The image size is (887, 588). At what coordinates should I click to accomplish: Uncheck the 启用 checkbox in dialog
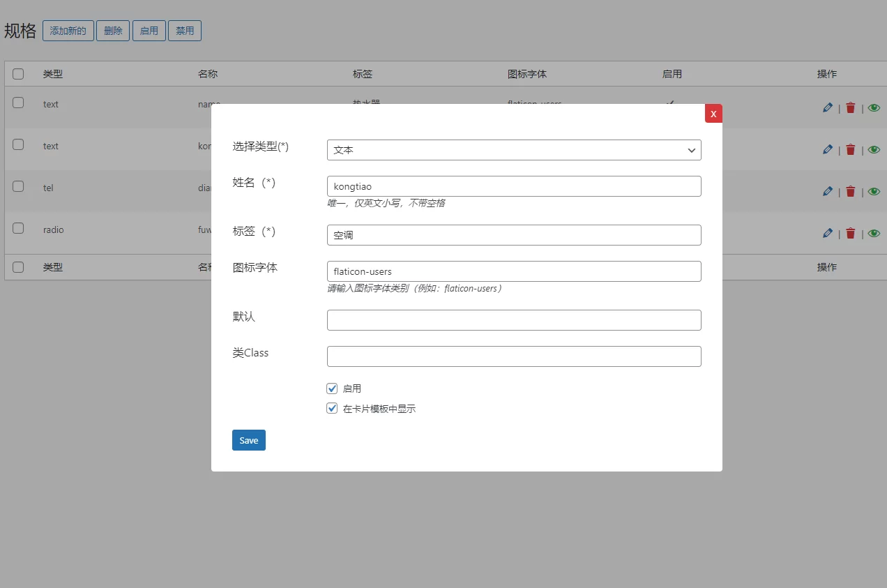[x=332, y=389]
